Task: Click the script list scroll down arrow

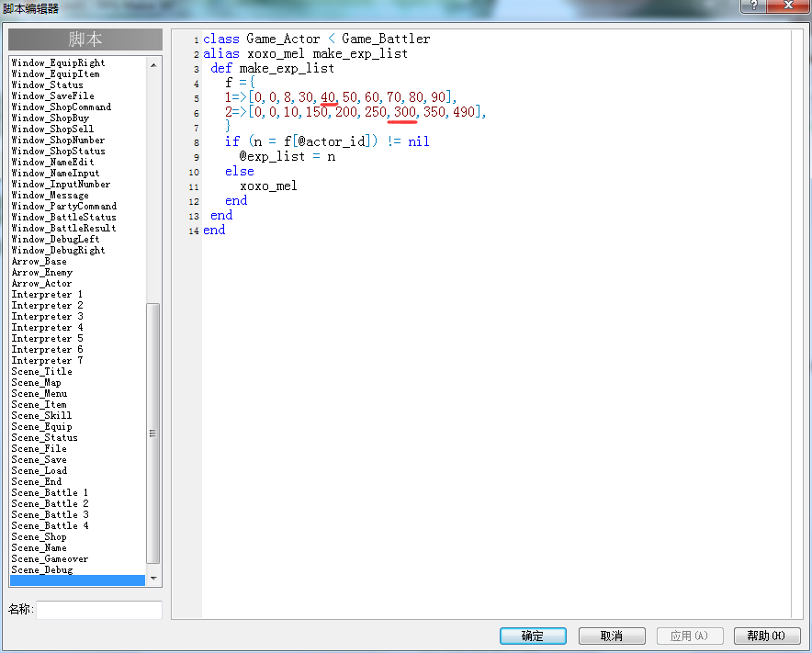Action: (x=153, y=578)
